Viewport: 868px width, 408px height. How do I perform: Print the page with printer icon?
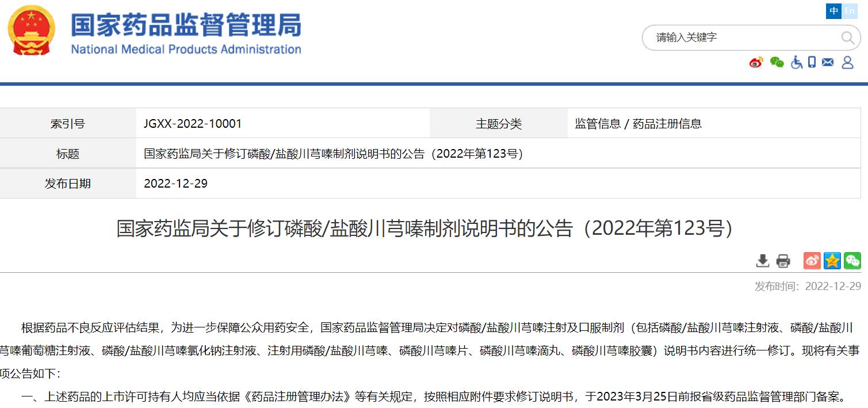[x=783, y=261]
